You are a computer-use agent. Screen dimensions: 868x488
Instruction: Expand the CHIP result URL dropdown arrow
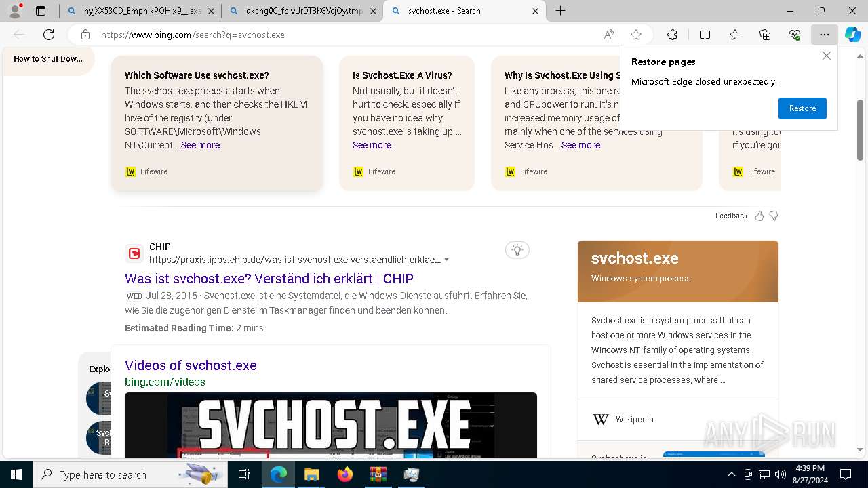[446, 260]
